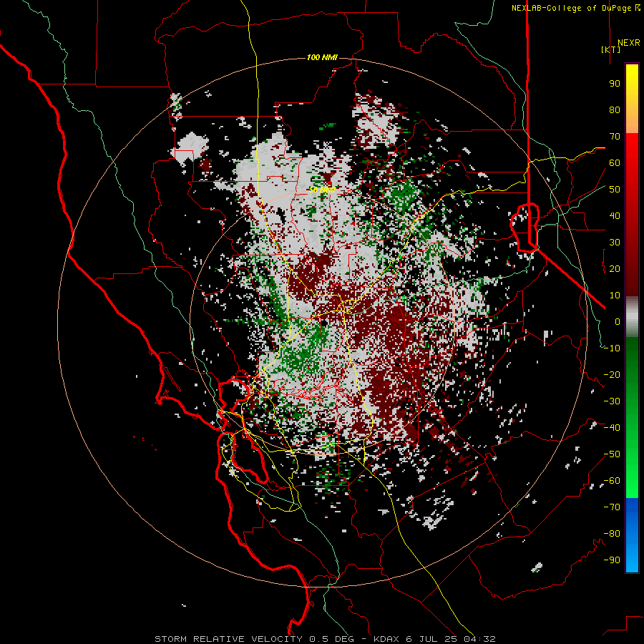Click the NEXR label above the color scale
Screen dimensions: 644x644
coord(628,43)
